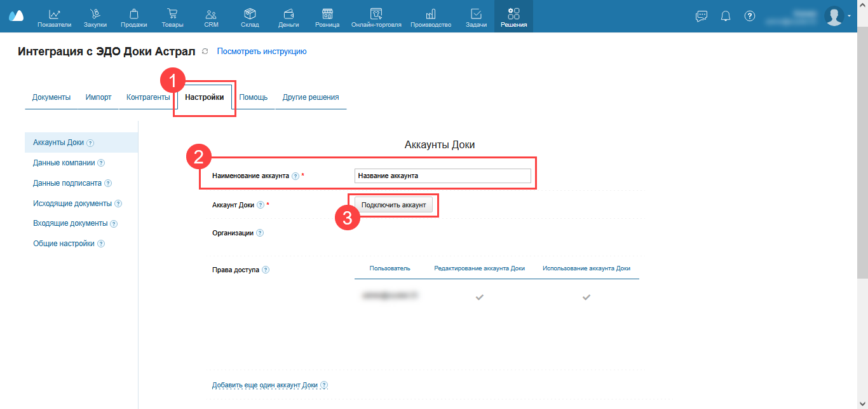Open the chat messages icon
Viewport: 868px width, 409px height.
point(702,17)
